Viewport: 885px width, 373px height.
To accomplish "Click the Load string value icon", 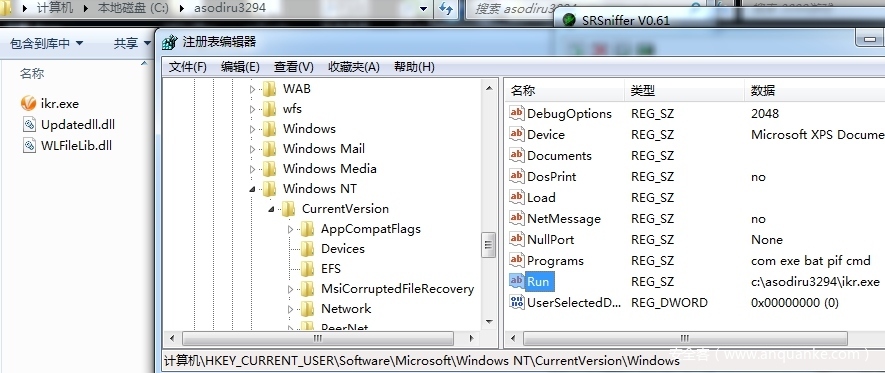I will 517,197.
